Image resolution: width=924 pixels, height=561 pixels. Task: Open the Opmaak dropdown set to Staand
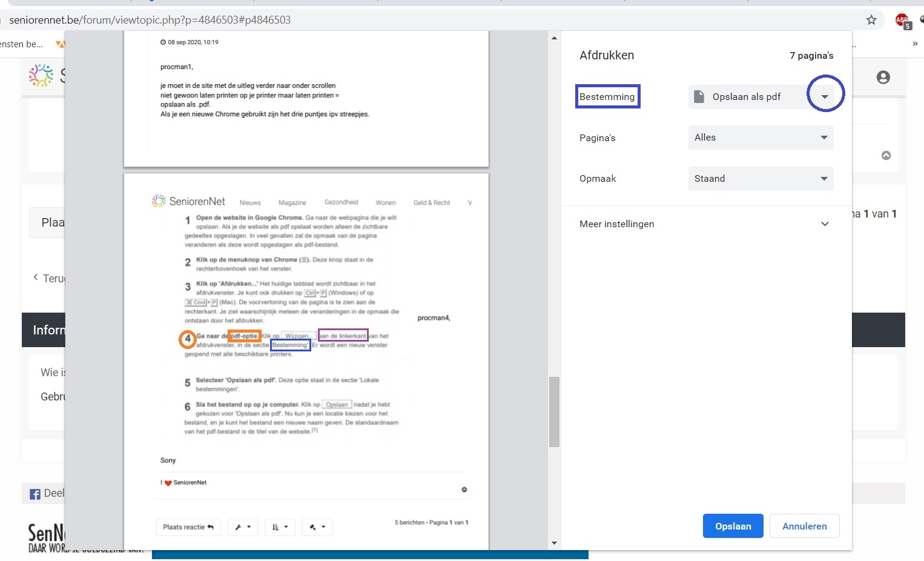tap(761, 179)
